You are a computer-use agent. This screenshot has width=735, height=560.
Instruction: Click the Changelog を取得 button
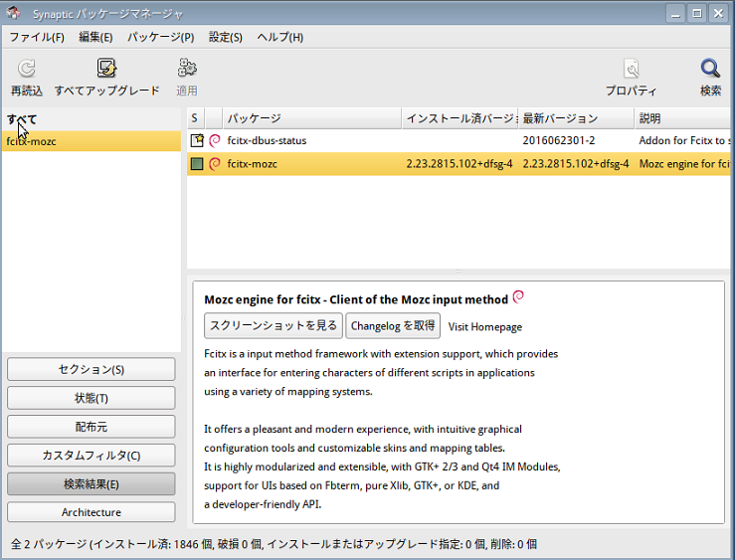(393, 325)
